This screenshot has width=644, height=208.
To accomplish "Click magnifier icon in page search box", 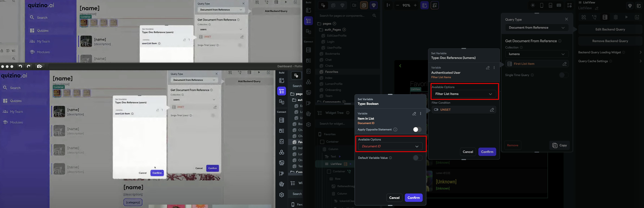I will (x=374, y=16).
